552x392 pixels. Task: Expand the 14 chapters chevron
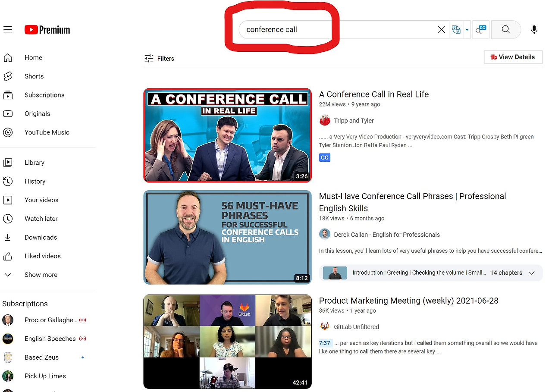tap(532, 273)
